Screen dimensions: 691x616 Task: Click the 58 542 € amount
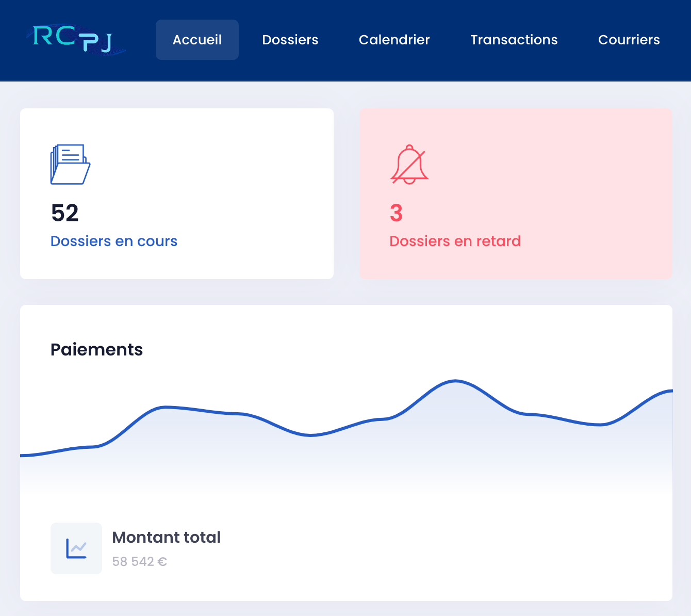tap(139, 561)
